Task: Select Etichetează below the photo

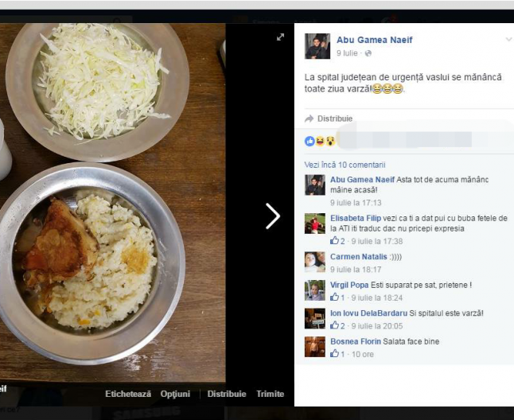Action: [128, 394]
